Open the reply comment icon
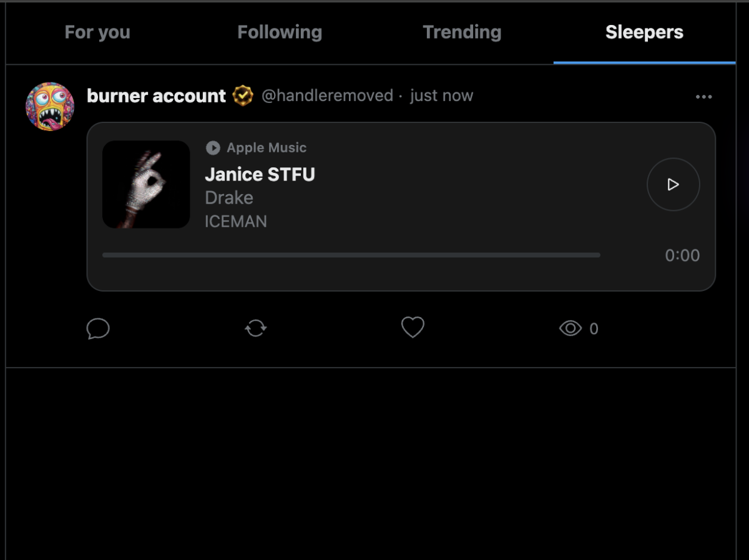Screen dimensions: 749x560 coord(98,328)
